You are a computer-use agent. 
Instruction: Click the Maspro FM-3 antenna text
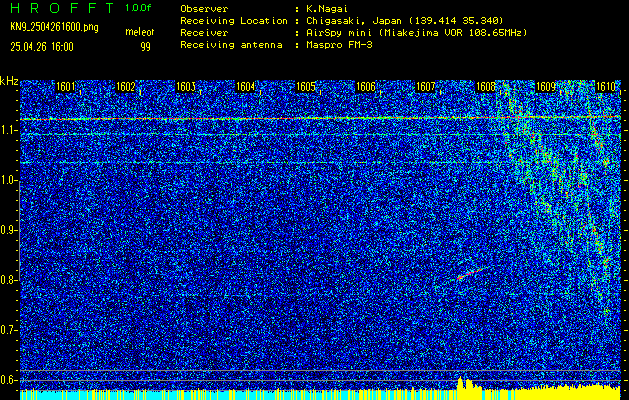(339, 45)
